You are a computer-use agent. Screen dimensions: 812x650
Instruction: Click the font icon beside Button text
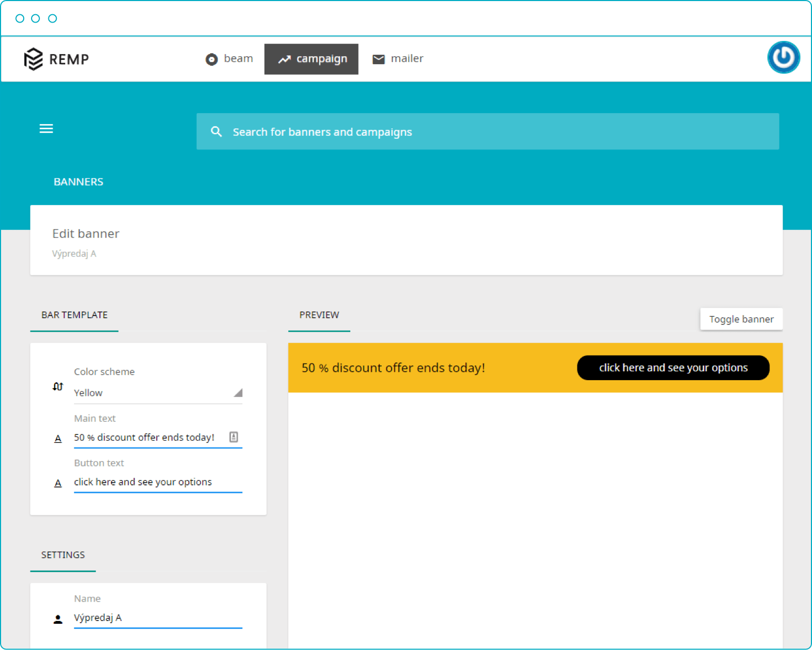58,483
